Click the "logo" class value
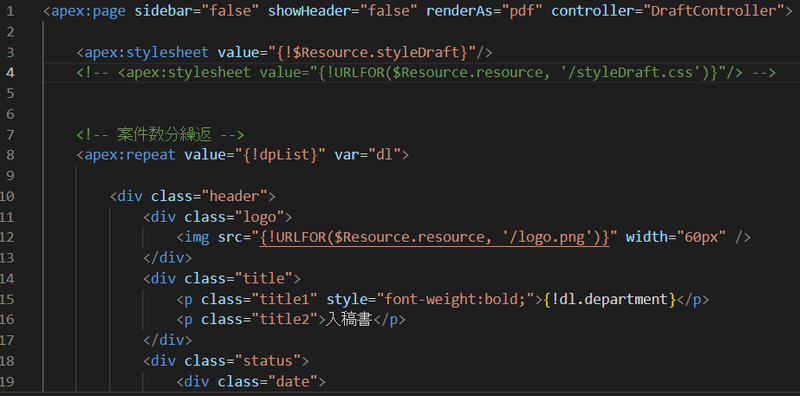This screenshot has height=396, width=800. click(x=260, y=217)
